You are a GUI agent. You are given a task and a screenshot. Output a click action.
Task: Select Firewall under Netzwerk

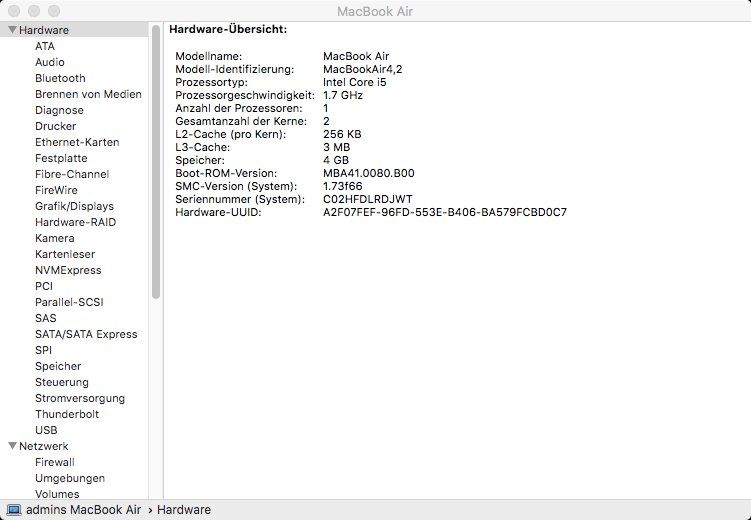tap(55, 462)
